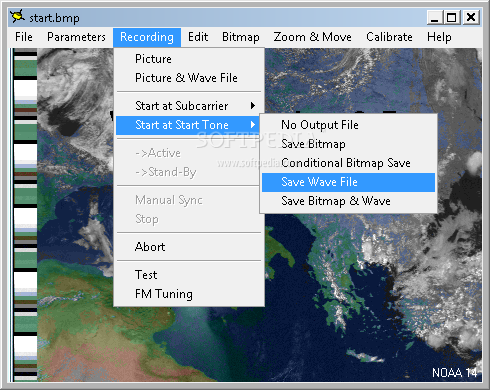Choose Save Wave File option

pyautogui.click(x=348, y=182)
